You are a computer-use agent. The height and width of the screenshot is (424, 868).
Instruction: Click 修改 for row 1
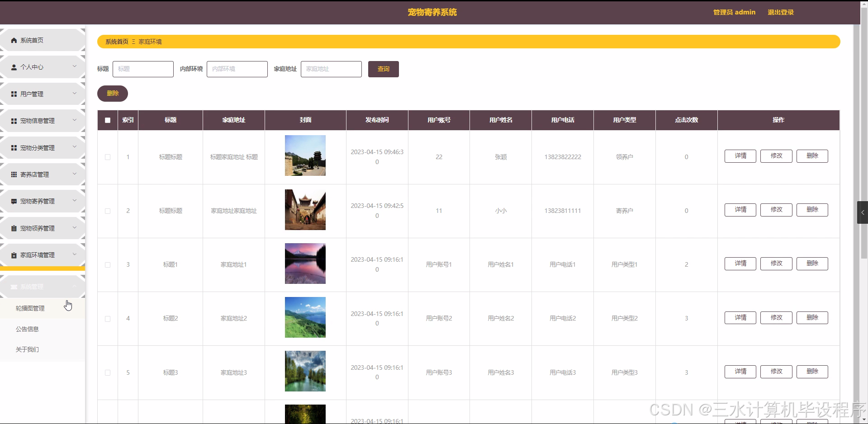pos(776,156)
